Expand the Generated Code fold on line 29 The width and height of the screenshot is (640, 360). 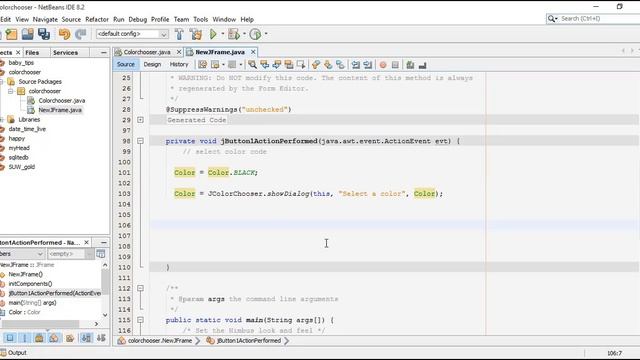click(x=140, y=120)
